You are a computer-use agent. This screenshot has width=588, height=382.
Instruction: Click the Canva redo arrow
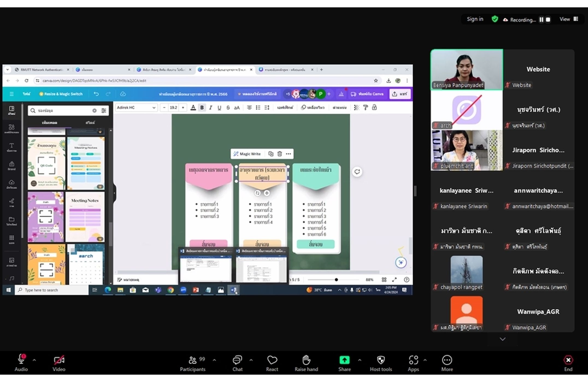108,94
